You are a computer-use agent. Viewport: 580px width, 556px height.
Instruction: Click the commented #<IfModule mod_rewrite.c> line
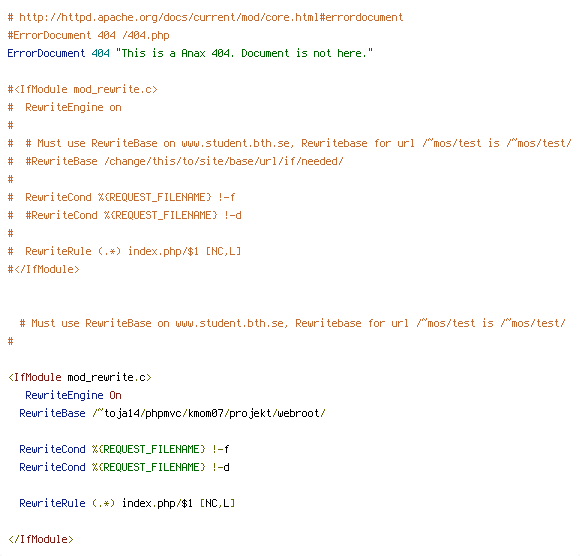(x=82, y=90)
